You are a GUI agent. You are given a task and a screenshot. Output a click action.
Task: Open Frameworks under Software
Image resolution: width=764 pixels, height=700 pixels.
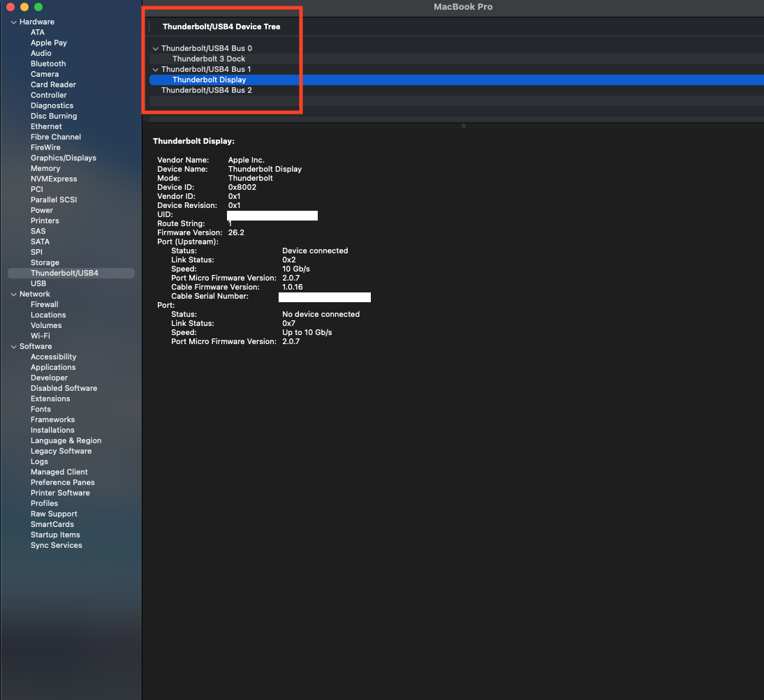tap(52, 419)
